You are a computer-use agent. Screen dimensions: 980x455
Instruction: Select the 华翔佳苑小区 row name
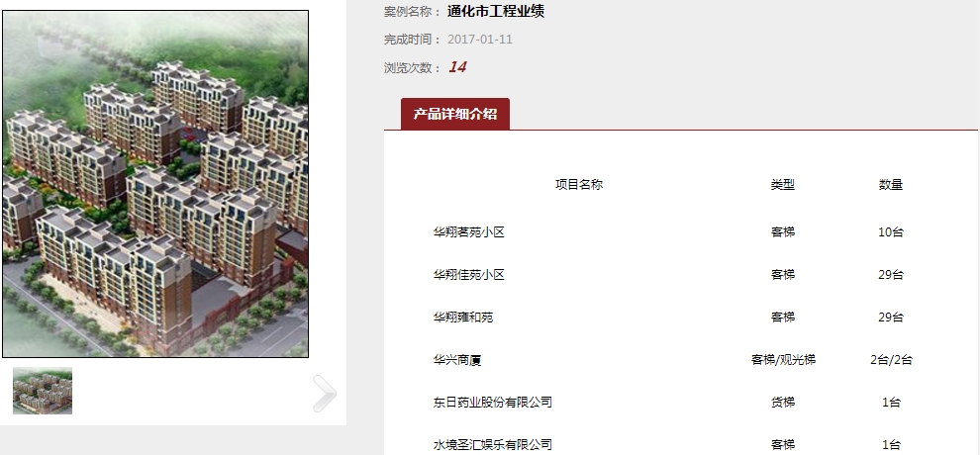pyautogui.click(x=469, y=275)
